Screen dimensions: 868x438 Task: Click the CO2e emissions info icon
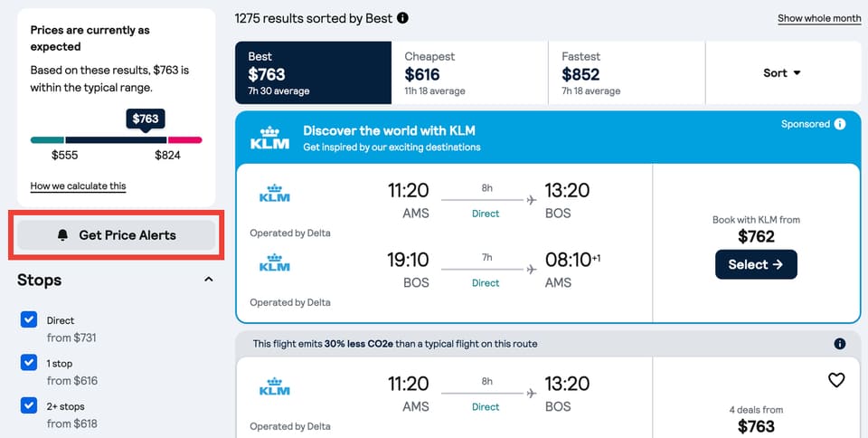click(840, 344)
